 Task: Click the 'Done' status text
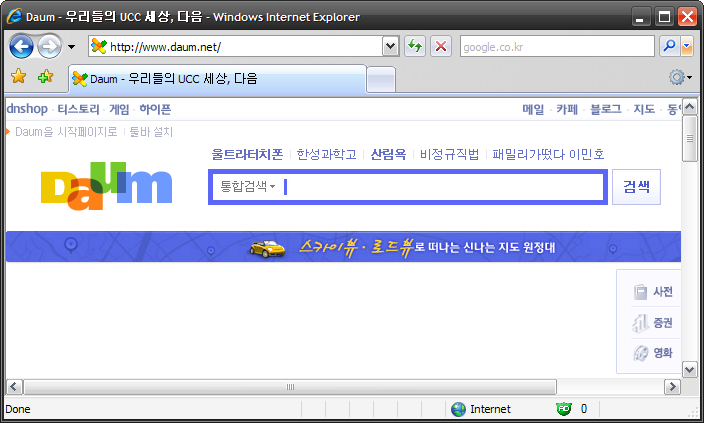point(18,409)
